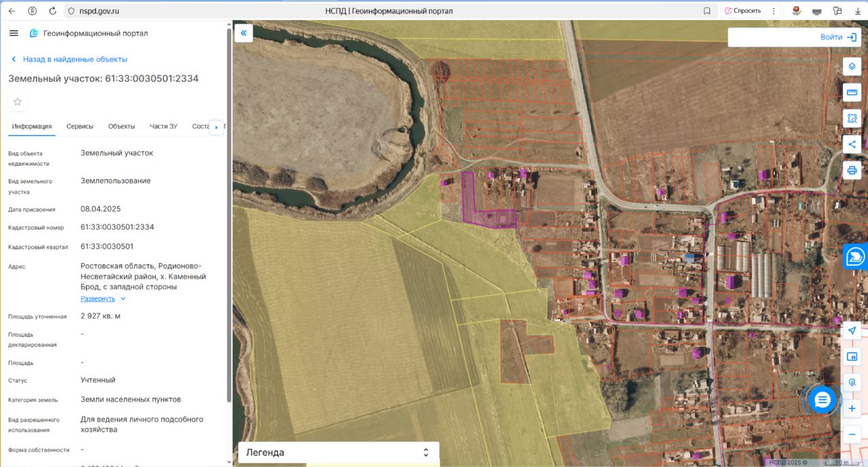Open the browser downloads icon
The height and width of the screenshot is (467, 868).
tap(858, 11)
